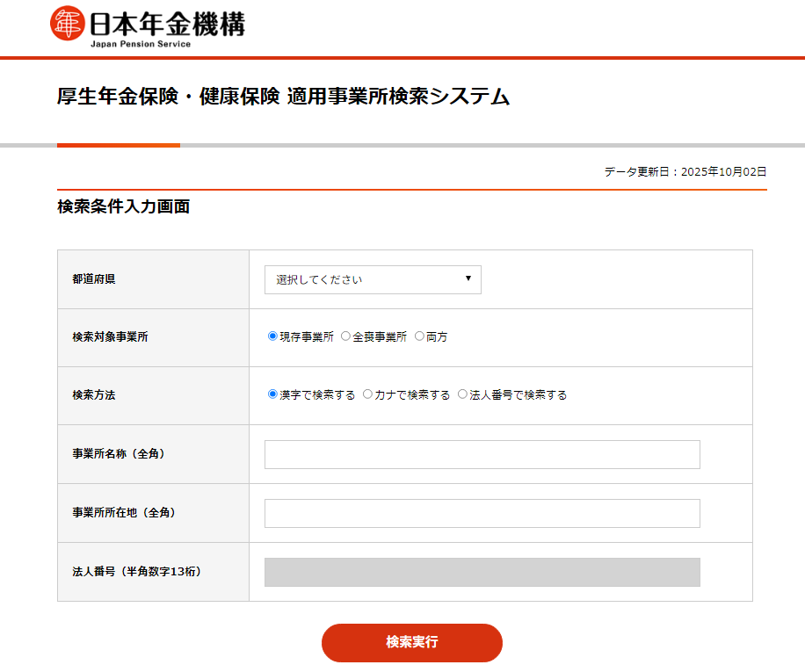
Task: Click the 都道府県 row label
Action: coord(94,279)
